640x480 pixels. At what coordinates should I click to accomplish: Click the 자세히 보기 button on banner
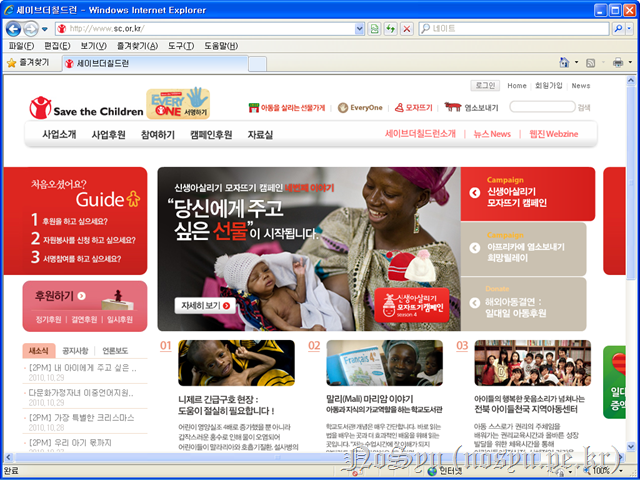tap(204, 305)
